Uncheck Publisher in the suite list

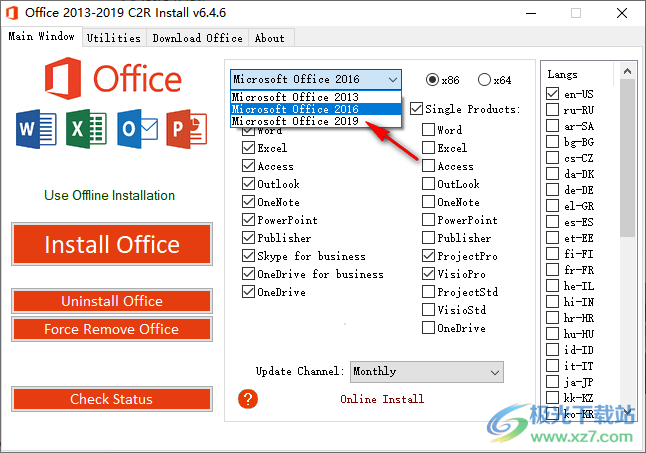[x=248, y=238]
